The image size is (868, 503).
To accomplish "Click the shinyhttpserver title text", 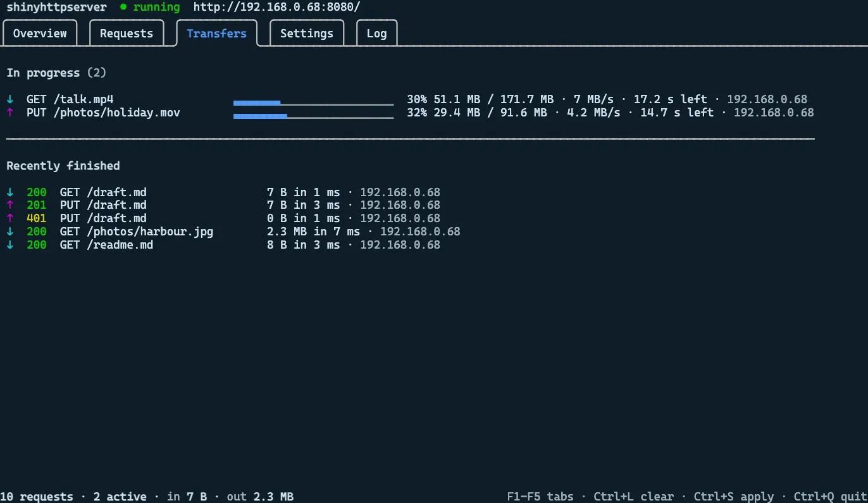I will [x=56, y=7].
